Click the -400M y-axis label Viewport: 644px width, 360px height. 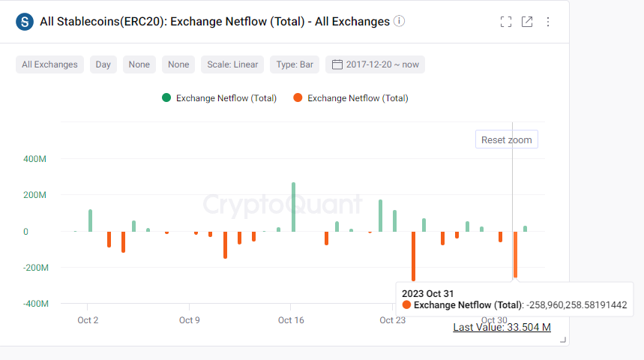pos(36,304)
